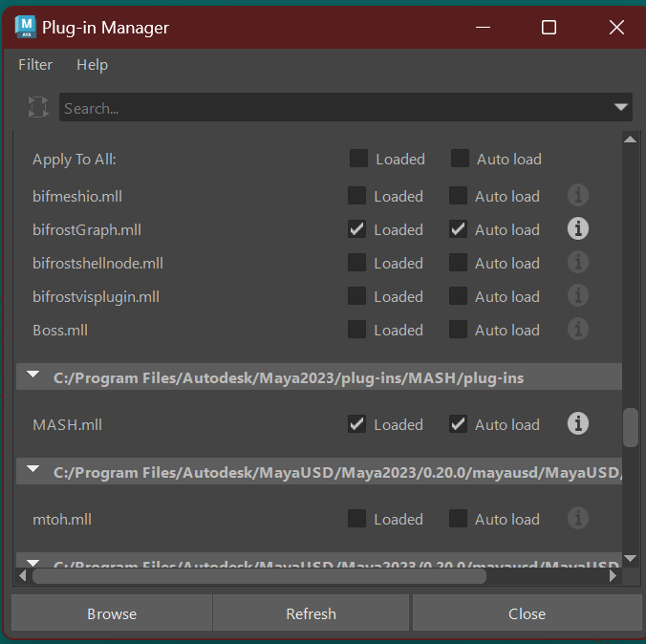Open the Filter menu
646x644 pixels.
(x=35, y=65)
